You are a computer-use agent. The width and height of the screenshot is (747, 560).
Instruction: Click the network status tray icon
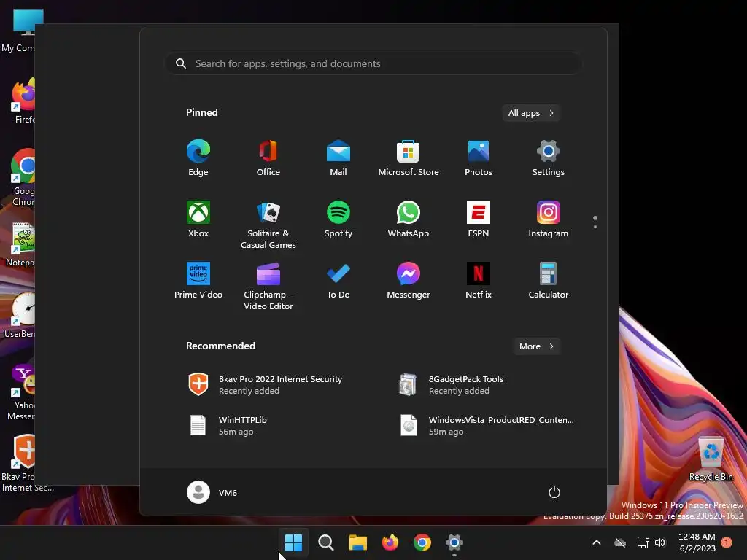click(x=643, y=542)
